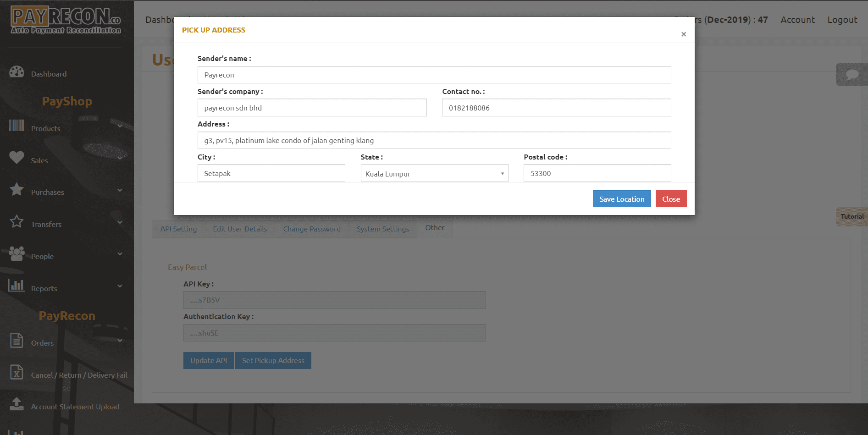This screenshot has height=435, width=868.
Task: Click the Sender's name input field
Action: [x=434, y=75]
